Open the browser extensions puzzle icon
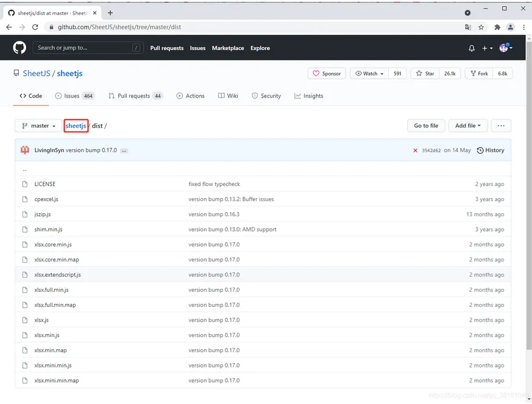 coord(497,27)
